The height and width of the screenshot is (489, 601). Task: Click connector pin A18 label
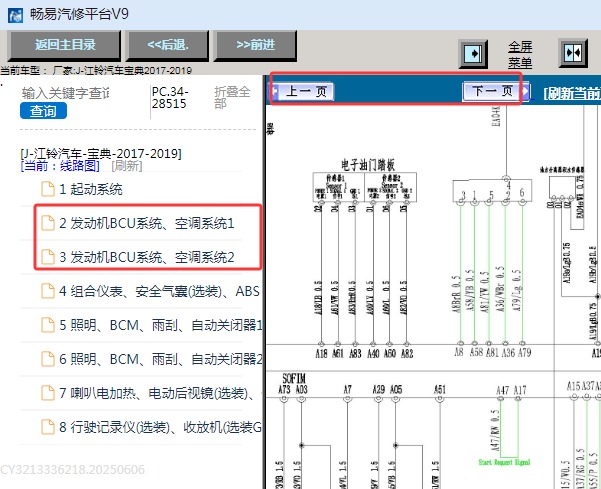click(321, 353)
